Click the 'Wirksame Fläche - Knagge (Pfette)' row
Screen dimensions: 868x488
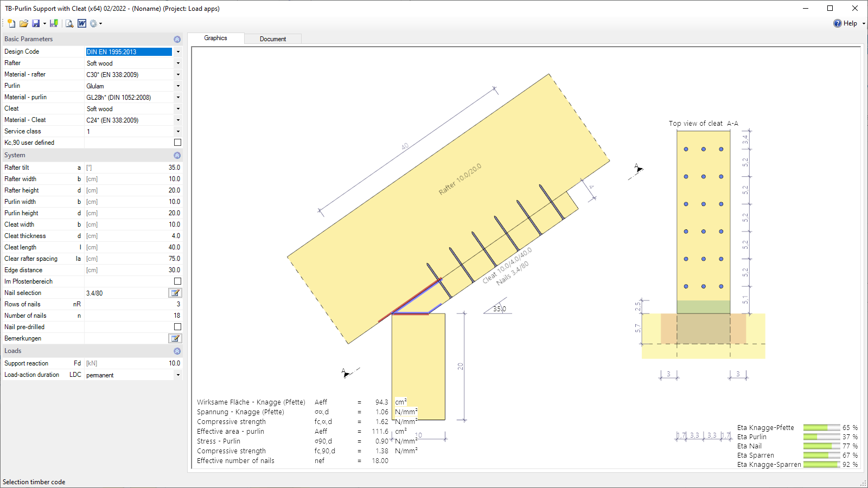pos(302,402)
